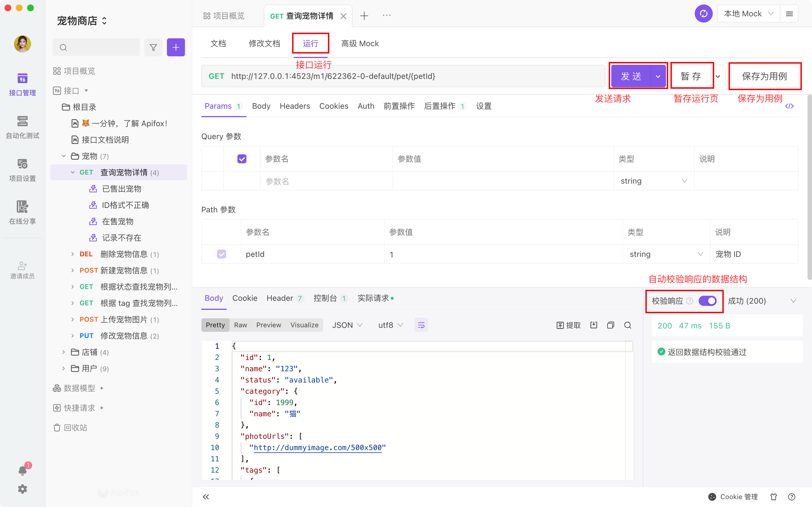Collapse the 宠物 folder in the sidebar
The height and width of the screenshot is (507, 812).
pyautogui.click(x=64, y=156)
